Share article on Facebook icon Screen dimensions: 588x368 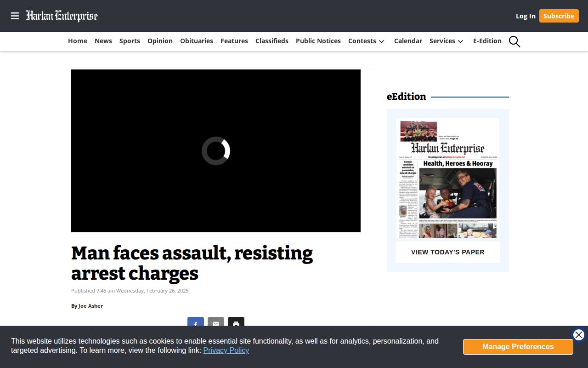click(196, 322)
